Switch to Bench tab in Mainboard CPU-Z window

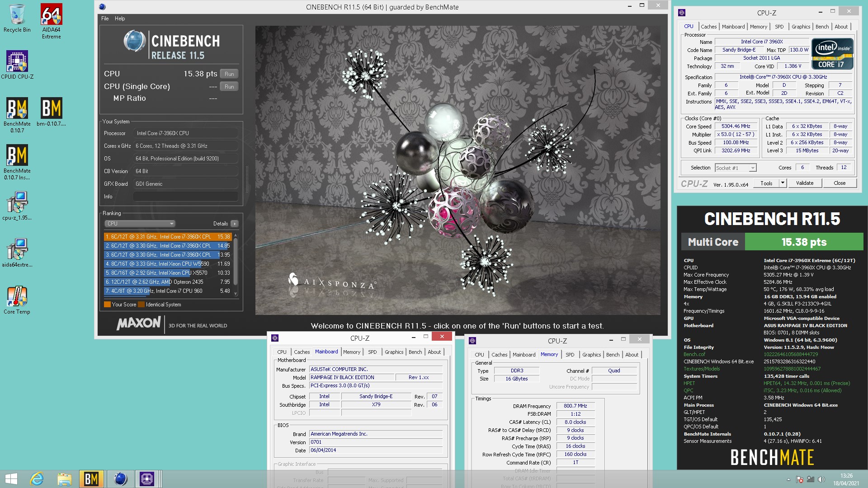415,352
